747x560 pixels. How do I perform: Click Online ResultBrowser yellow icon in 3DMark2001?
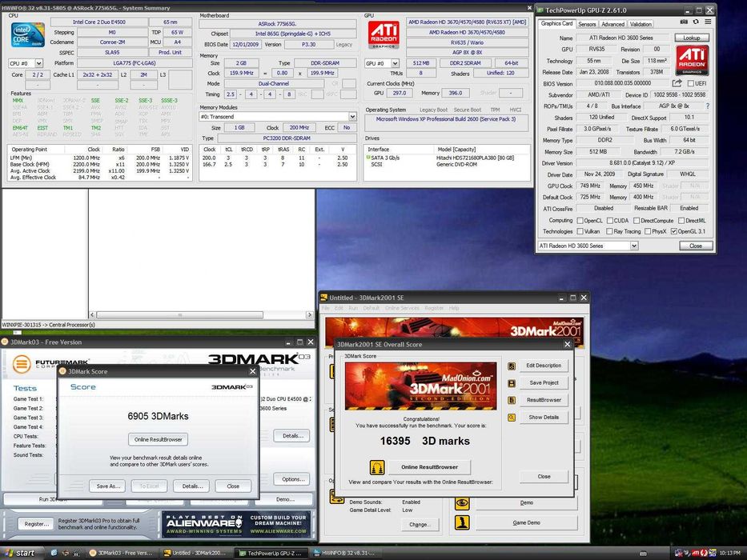click(x=377, y=467)
